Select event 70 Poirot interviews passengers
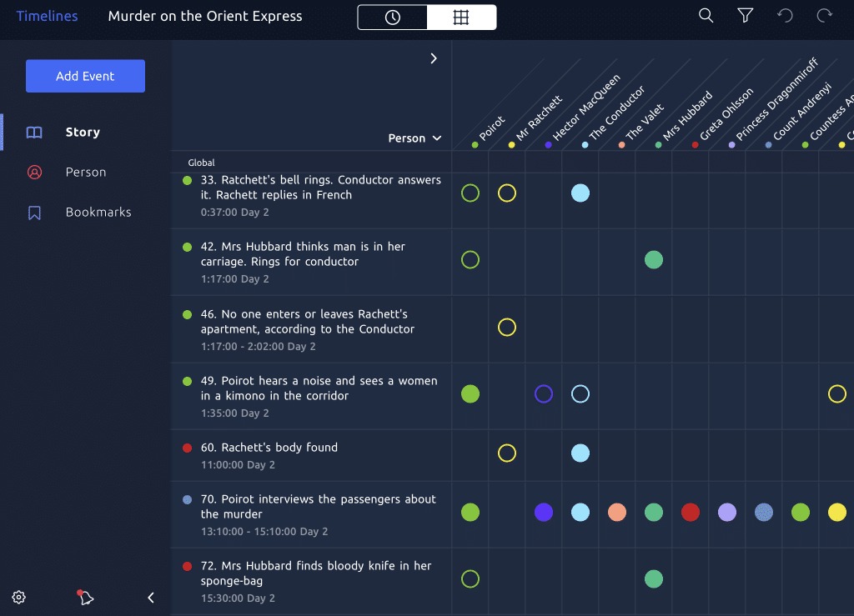The height and width of the screenshot is (616, 854). 318,507
